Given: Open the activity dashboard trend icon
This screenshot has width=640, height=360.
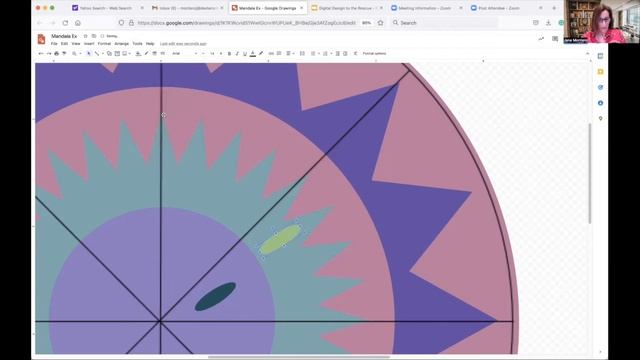Looking at the screenshot, I should point(541,39).
